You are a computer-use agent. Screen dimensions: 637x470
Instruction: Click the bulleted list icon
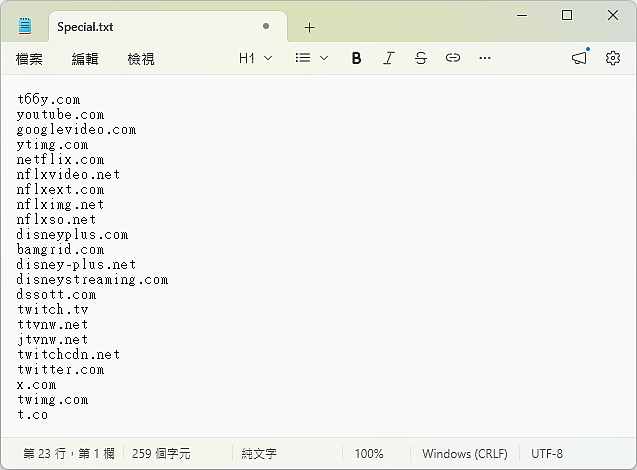click(303, 58)
